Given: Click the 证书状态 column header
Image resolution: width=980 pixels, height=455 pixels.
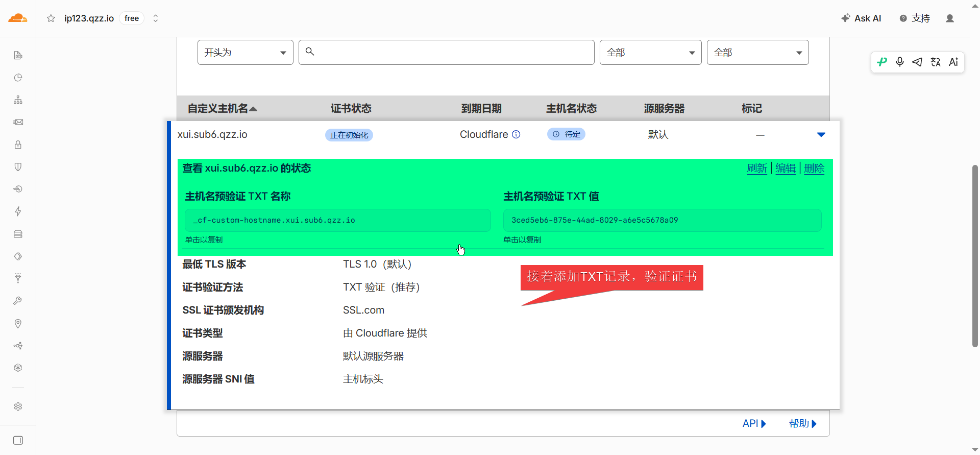Looking at the screenshot, I should click(351, 108).
